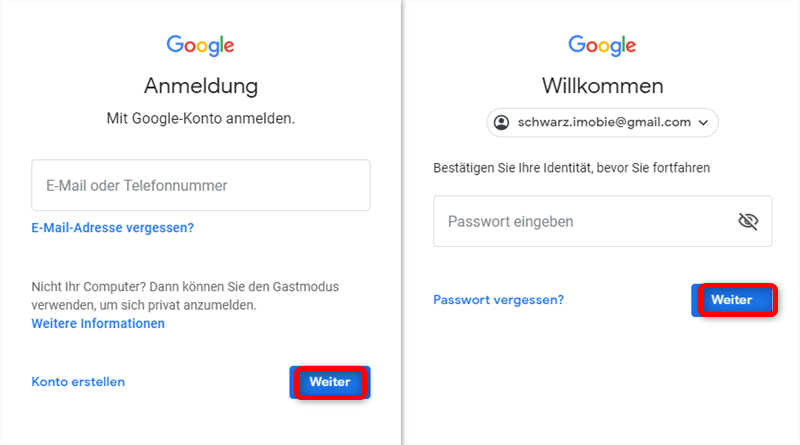The width and height of the screenshot is (800, 445).
Task: Click the Willkommen heading
Action: tap(602, 84)
